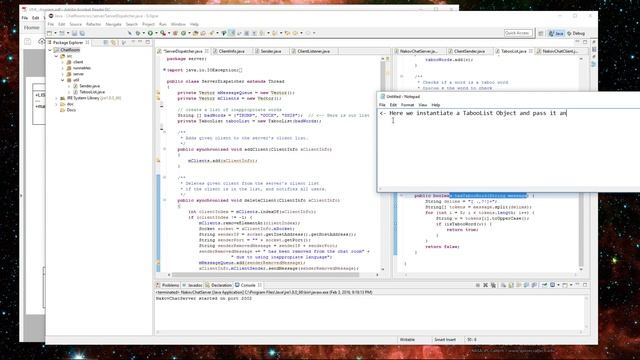This screenshot has height=360, width=640.
Task: Collapse the ChatRoom project node
Action: (50, 50)
